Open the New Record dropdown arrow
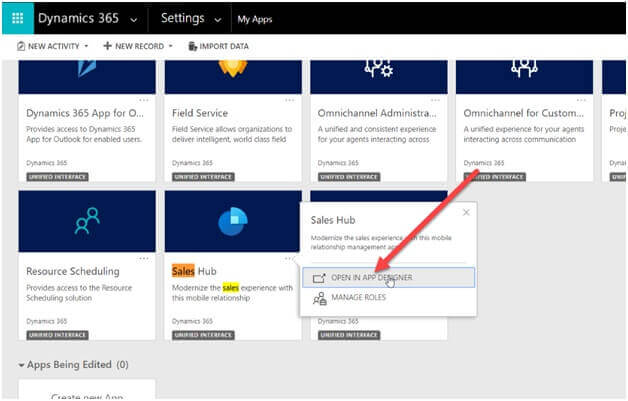The image size is (628, 401). [x=171, y=46]
